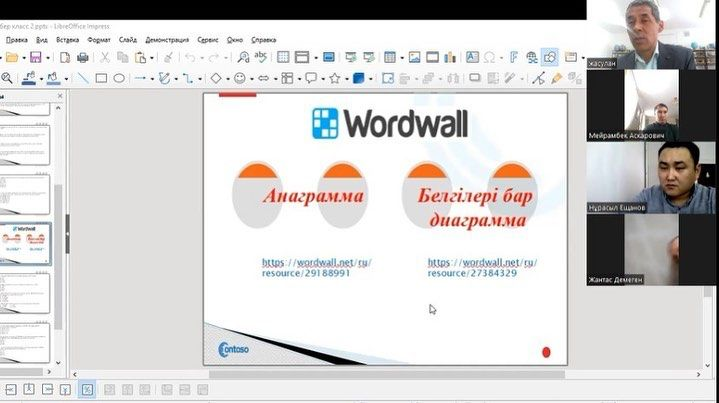Viewport: 719px width, 403px height.
Task: Click the Clone Formatting paintbrush icon
Action: (169, 57)
